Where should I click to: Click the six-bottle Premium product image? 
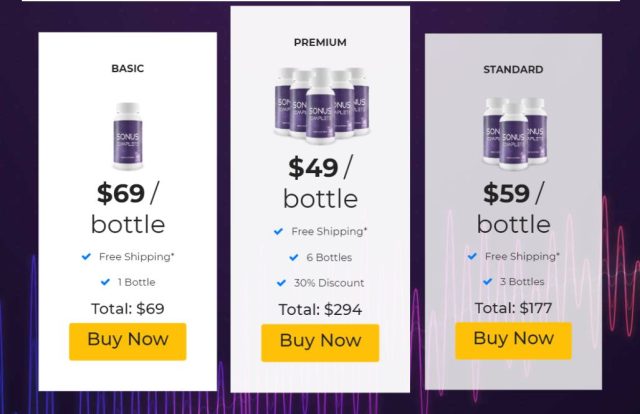click(x=322, y=106)
